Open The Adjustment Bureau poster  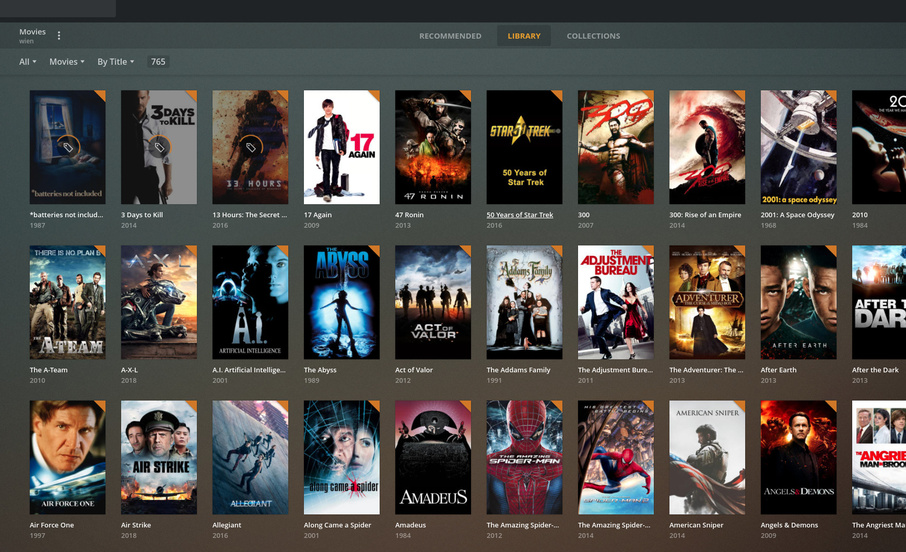[x=616, y=302]
